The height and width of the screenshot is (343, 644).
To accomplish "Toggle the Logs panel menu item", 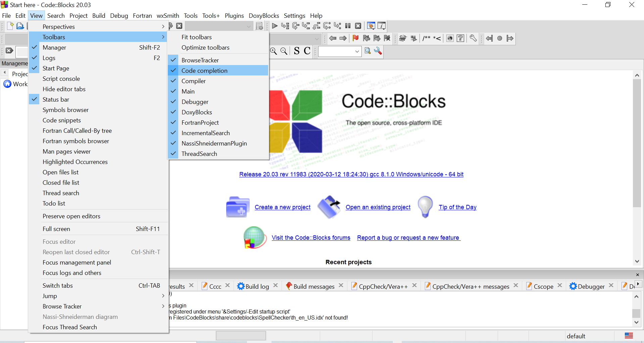I will (x=98, y=58).
